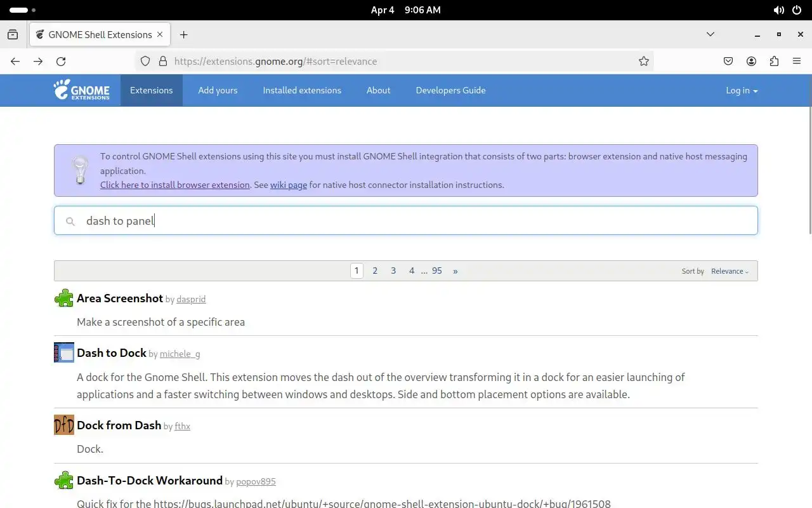
Task: Click the Dash to Dock extension icon
Action: pos(64,352)
